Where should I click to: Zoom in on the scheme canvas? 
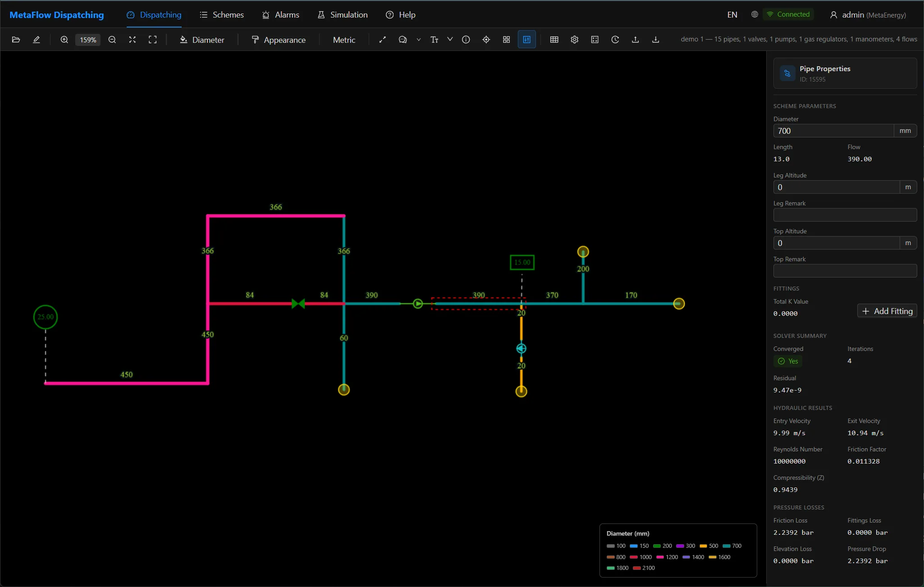pos(64,40)
